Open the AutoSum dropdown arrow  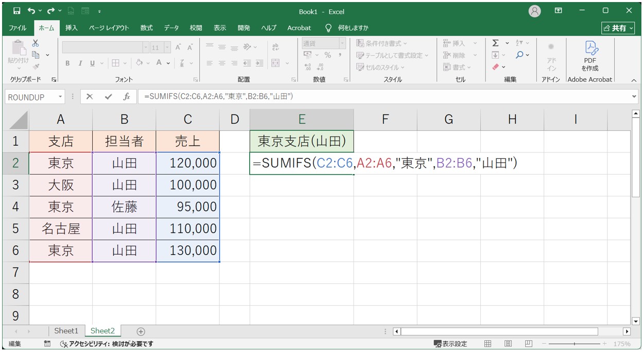pyautogui.click(x=507, y=43)
